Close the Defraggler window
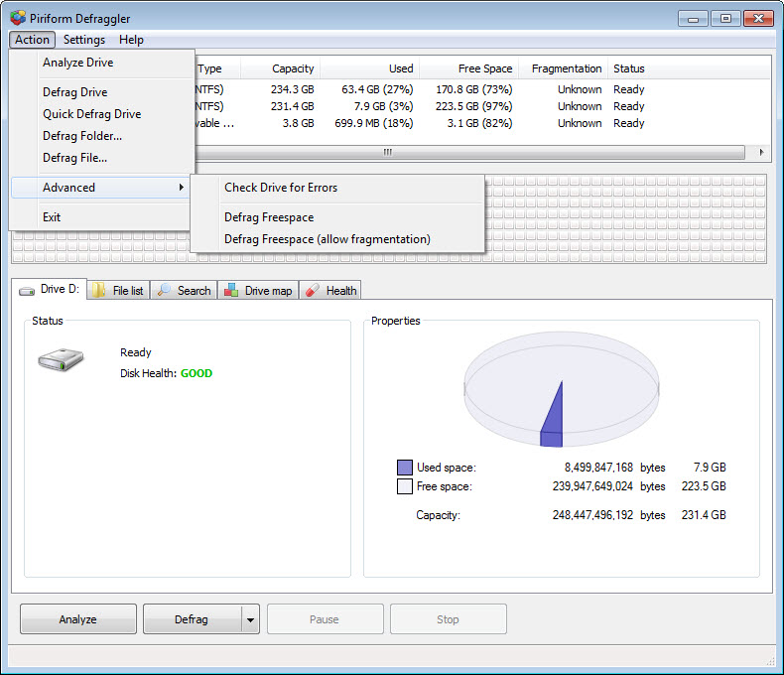 (x=758, y=19)
